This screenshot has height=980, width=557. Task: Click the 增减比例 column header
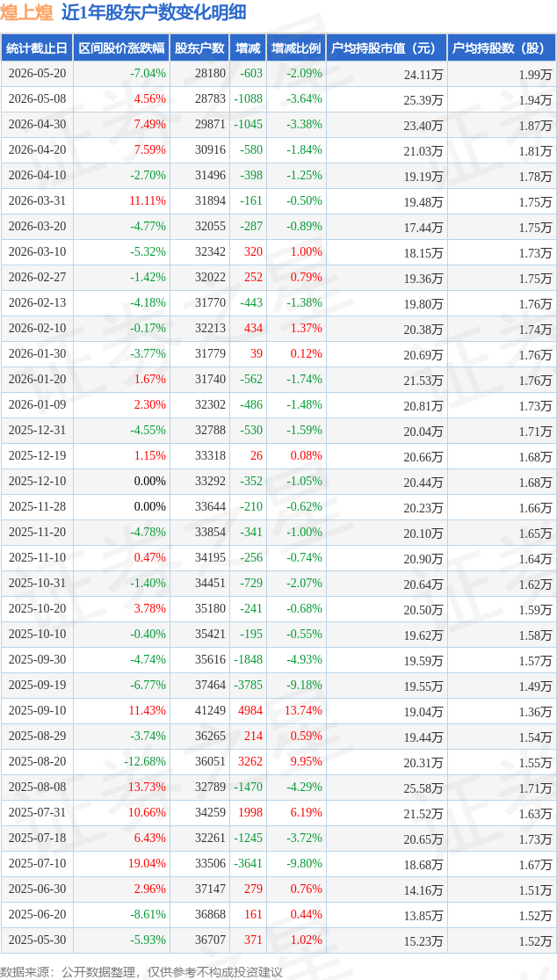click(x=296, y=47)
